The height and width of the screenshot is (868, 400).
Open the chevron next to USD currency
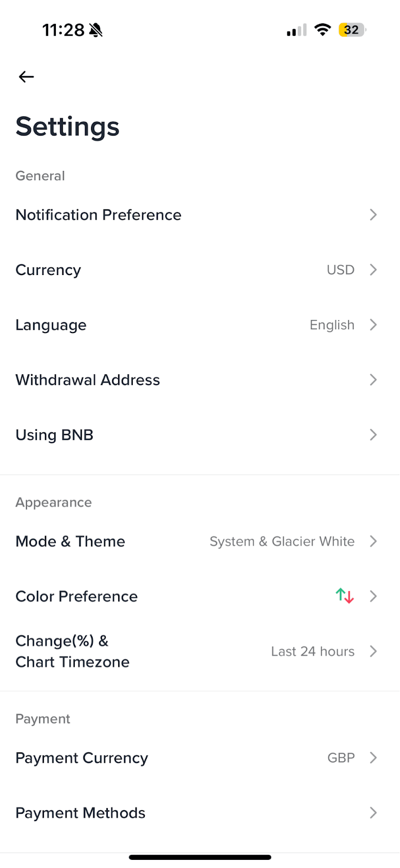(373, 270)
